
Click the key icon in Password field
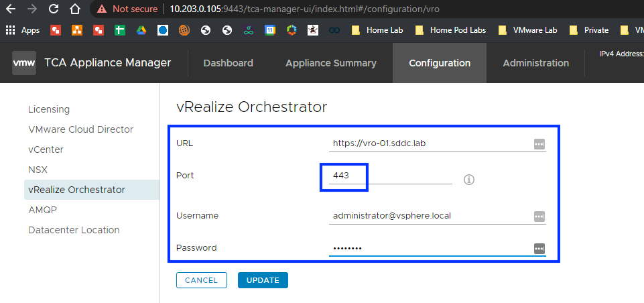(x=539, y=248)
